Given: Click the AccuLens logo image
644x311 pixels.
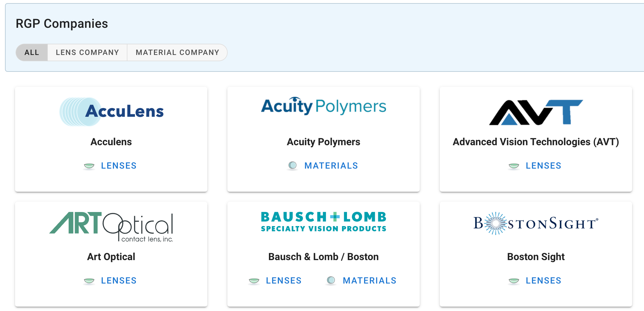Looking at the screenshot, I should coord(111,111).
